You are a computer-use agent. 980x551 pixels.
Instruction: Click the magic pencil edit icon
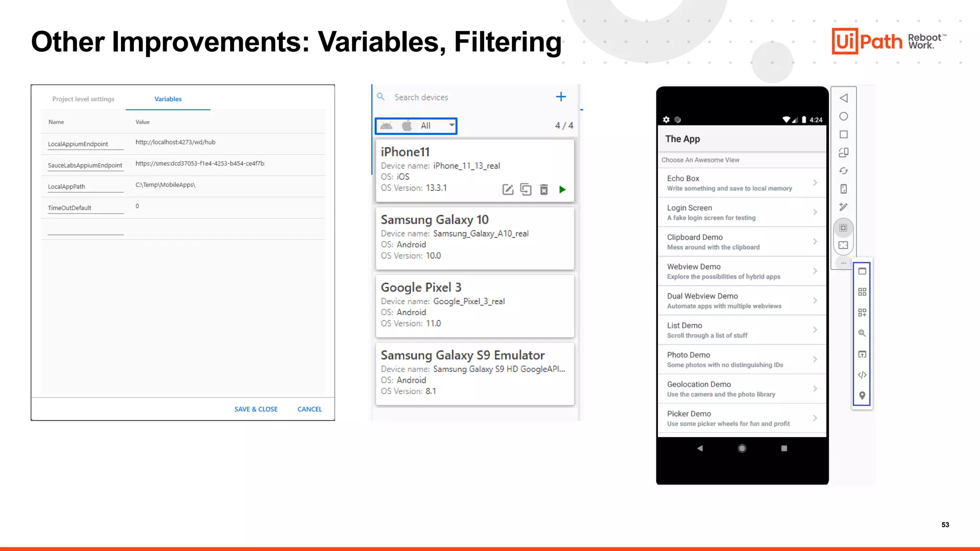click(844, 207)
